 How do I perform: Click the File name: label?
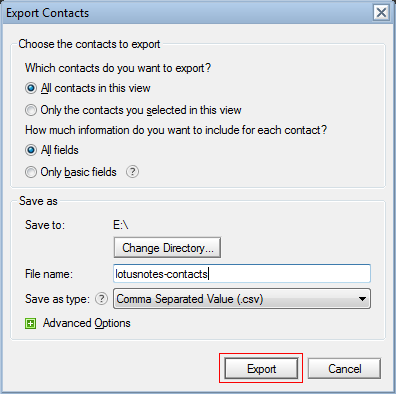coord(49,274)
